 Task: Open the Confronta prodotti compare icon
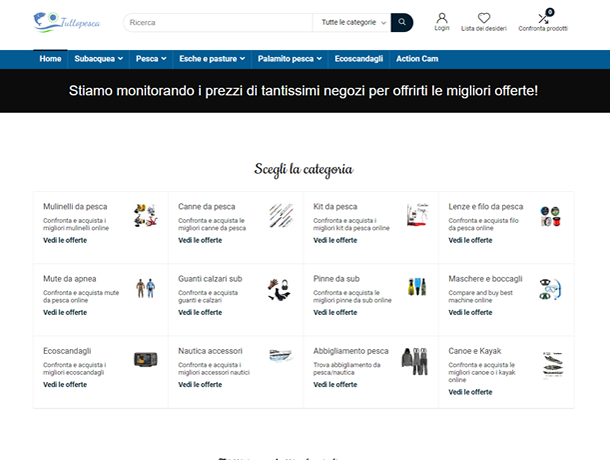544,18
